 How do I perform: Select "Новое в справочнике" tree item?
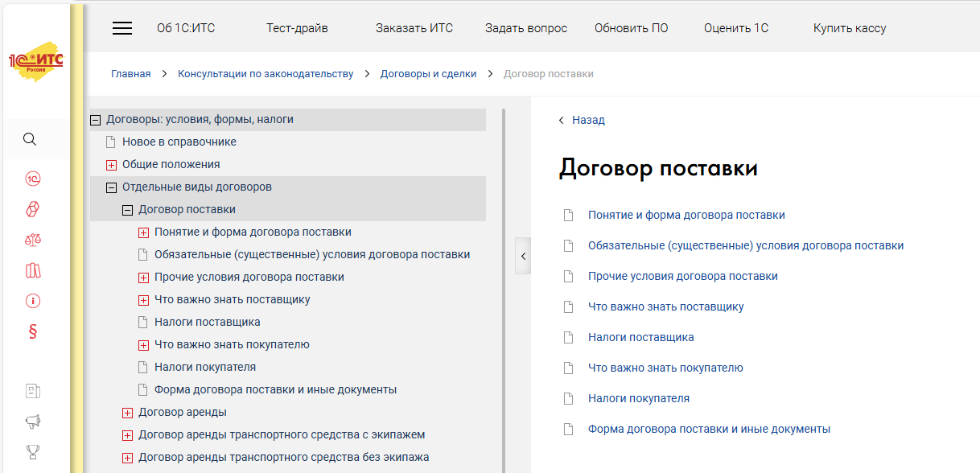(x=179, y=142)
